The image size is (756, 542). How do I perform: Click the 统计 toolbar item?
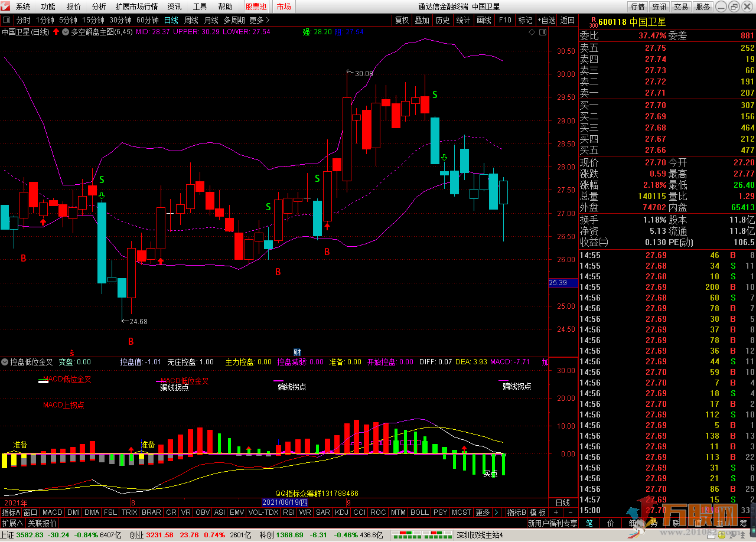(x=463, y=20)
